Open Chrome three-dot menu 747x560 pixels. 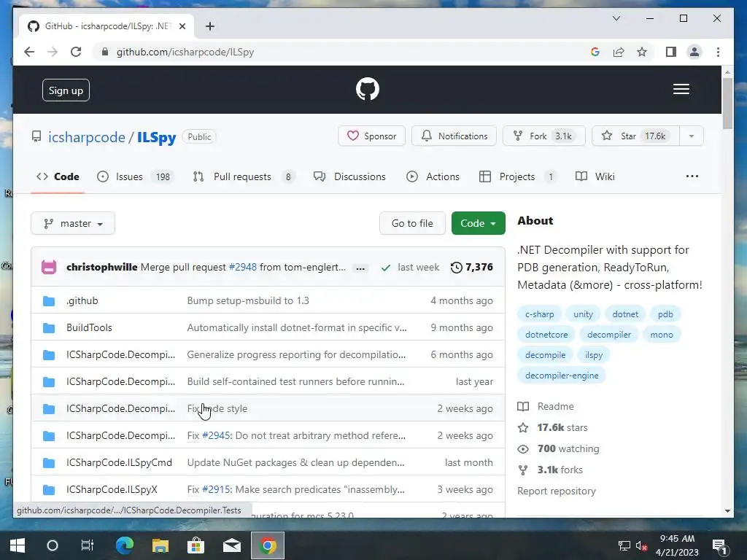point(718,52)
